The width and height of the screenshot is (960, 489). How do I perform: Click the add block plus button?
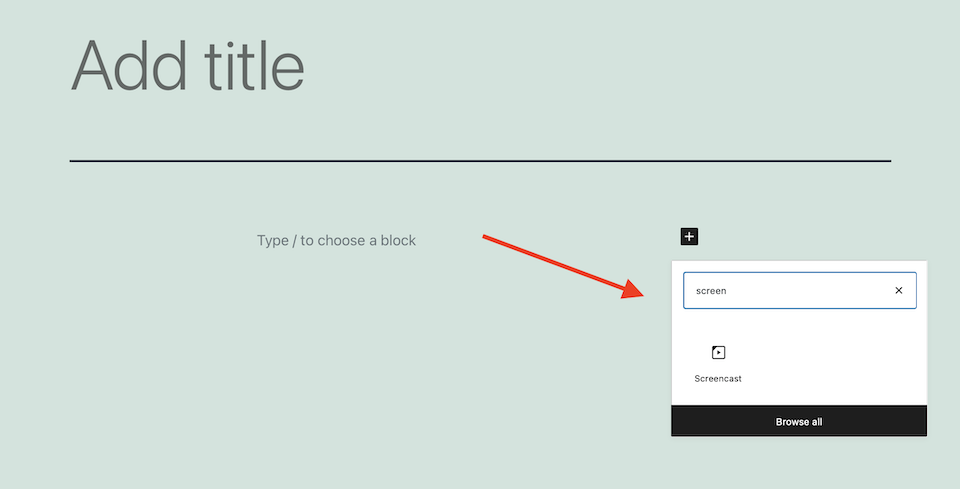coord(689,237)
